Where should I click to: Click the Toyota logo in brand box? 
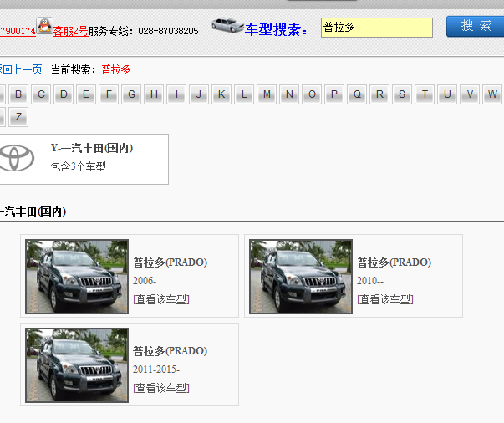click(x=17, y=158)
